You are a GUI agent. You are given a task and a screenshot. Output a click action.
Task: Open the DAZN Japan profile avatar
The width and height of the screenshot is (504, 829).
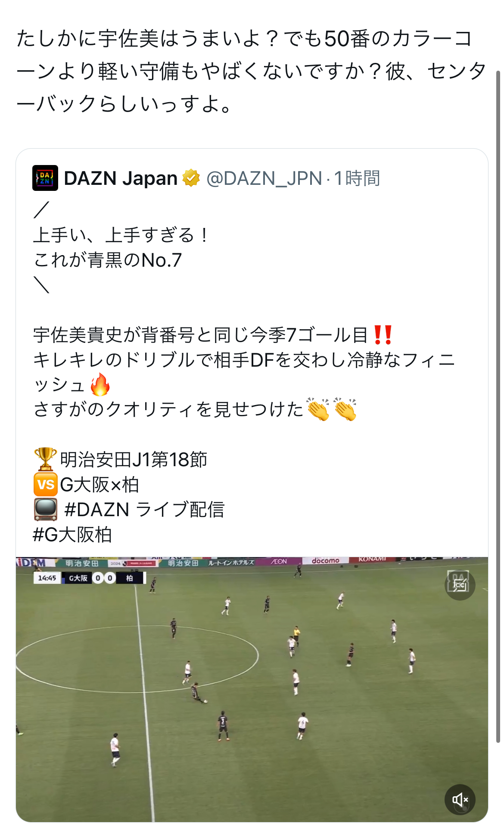[x=45, y=178]
